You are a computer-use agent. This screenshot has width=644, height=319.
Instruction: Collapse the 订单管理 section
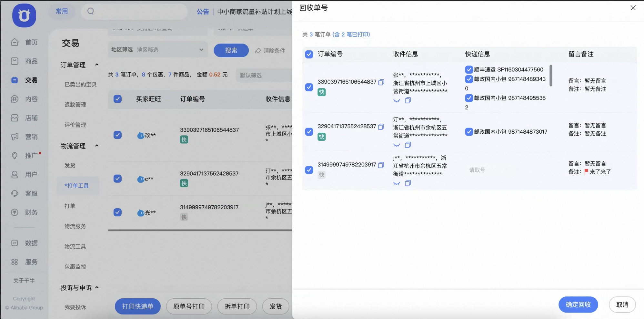(97, 65)
